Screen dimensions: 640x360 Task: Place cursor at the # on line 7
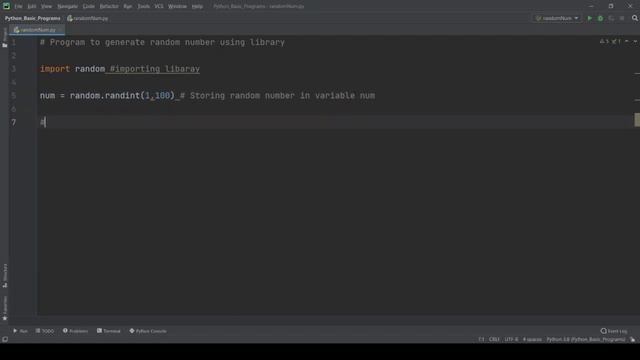click(x=42, y=122)
